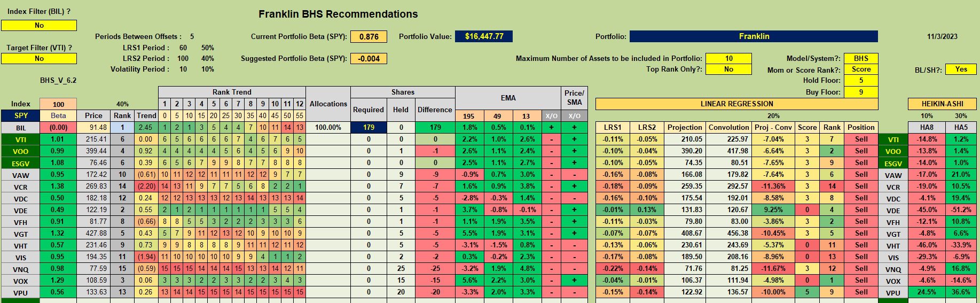Viewport: 980px width, 303px height.
Task: Select the Model/System 'BHS' cell
Action: point(861,58)
